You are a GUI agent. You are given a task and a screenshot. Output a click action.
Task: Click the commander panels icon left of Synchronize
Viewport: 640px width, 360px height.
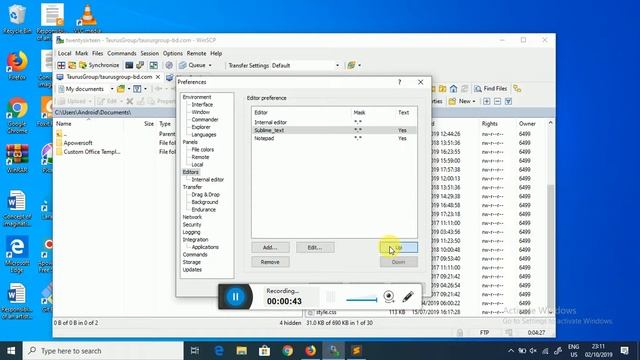pos(61,65)
